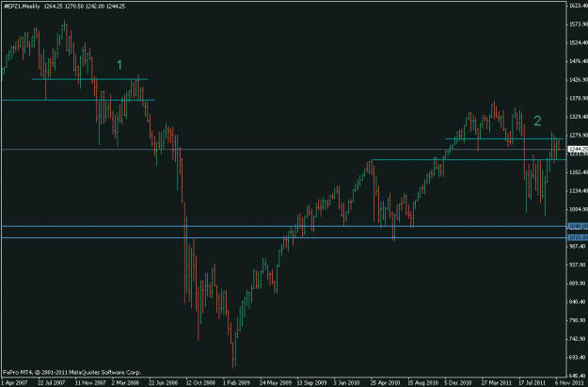Click the 1524.40 price scale value
The image size is (588, 387).
pos(579,42)
